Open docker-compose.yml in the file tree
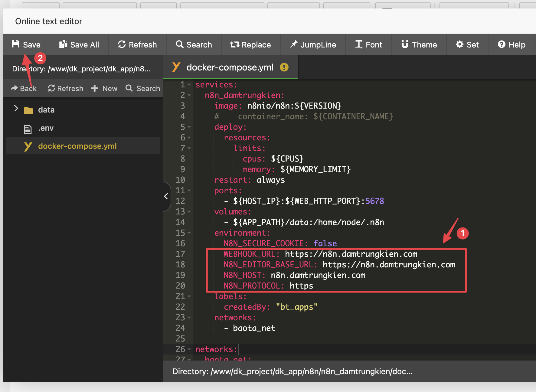The width and height of the screenshot is (536, 392). (x=83, y=146)
